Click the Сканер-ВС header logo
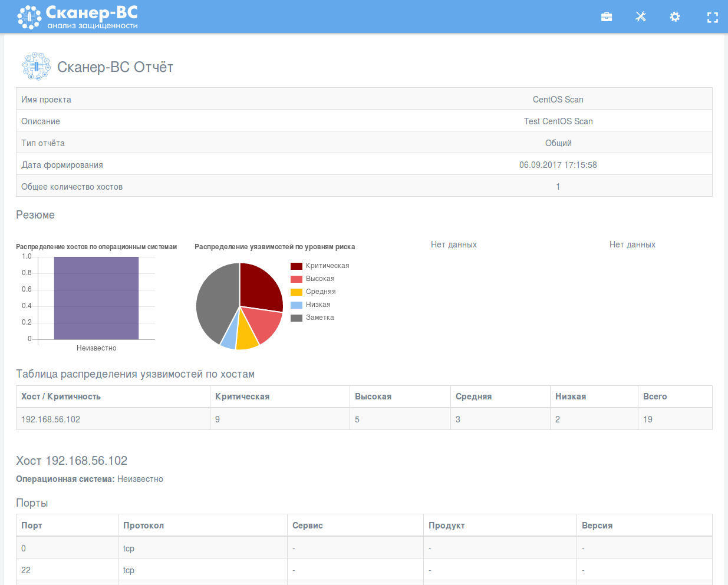Image resolution: width=728 pixels, height=585 pixels. click(78, 17)
